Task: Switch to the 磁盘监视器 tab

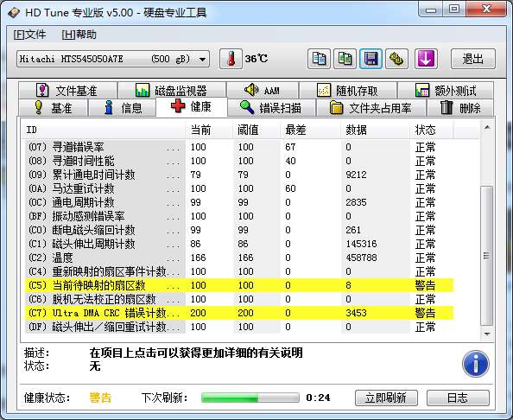Action: (172, 91)
